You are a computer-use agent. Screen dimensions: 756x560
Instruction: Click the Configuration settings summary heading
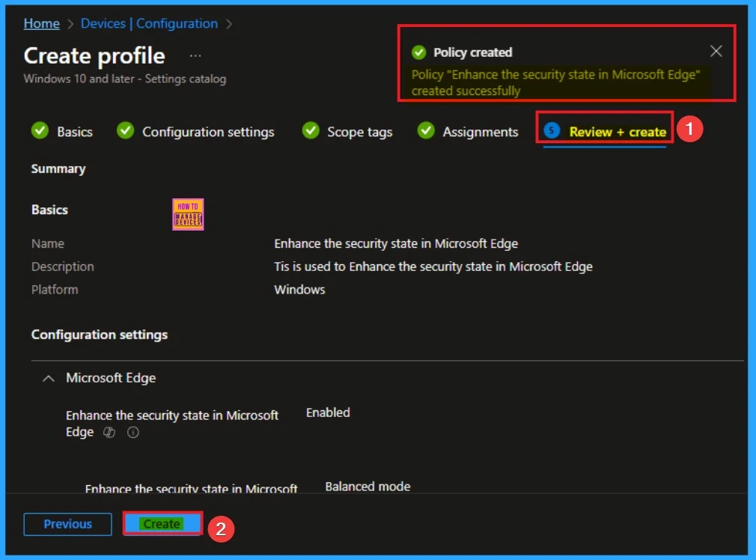tap(100, 335)
